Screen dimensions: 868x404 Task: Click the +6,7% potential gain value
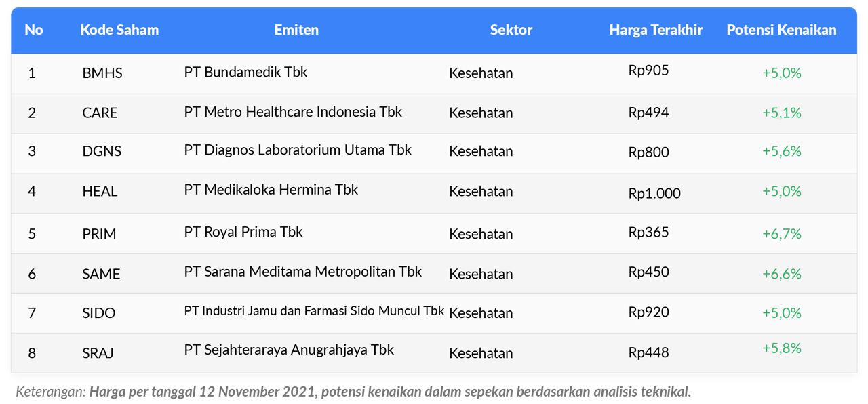pyautogui.click(x=782, y=234)
